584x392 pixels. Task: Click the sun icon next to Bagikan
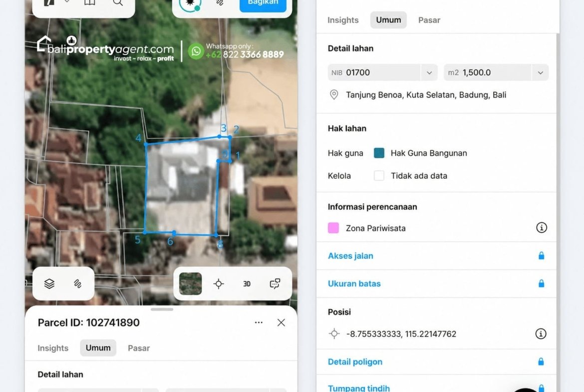(x=190, y=3)
